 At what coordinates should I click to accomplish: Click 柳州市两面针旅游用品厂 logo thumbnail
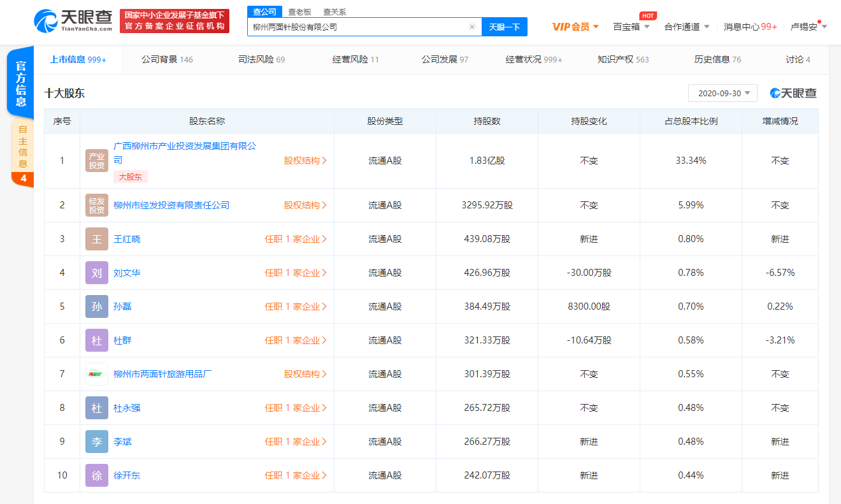97,374
